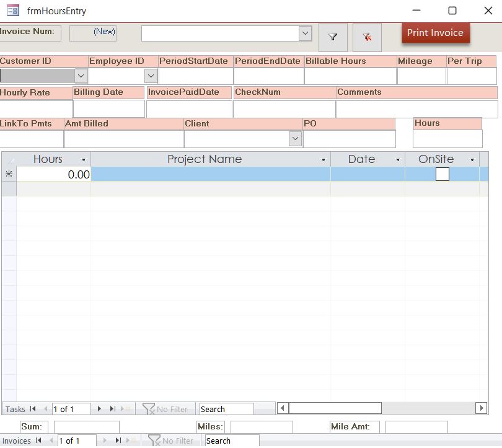Open Project Name column filter dropdown
The width and height of the screenshot is (502, 448).
324,159
